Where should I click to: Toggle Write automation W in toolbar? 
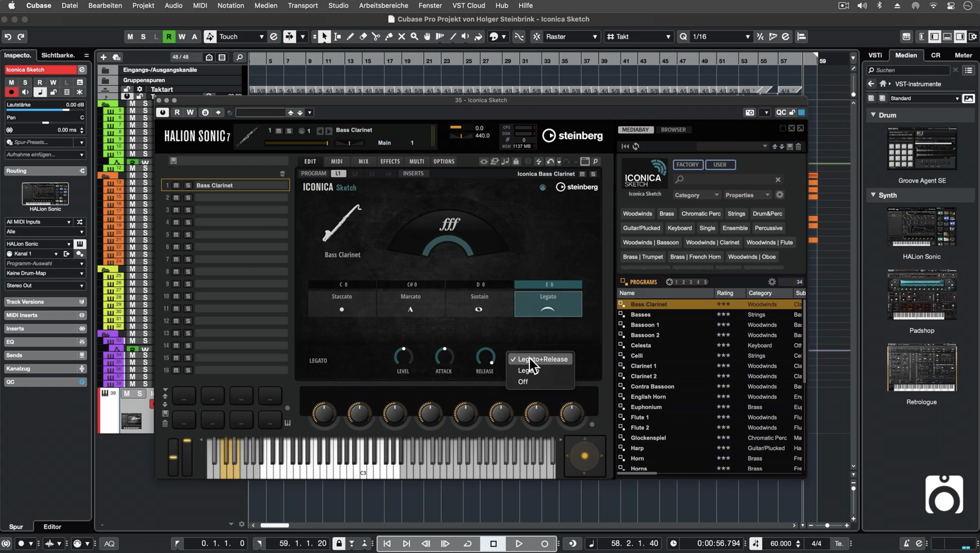(182, 36)
